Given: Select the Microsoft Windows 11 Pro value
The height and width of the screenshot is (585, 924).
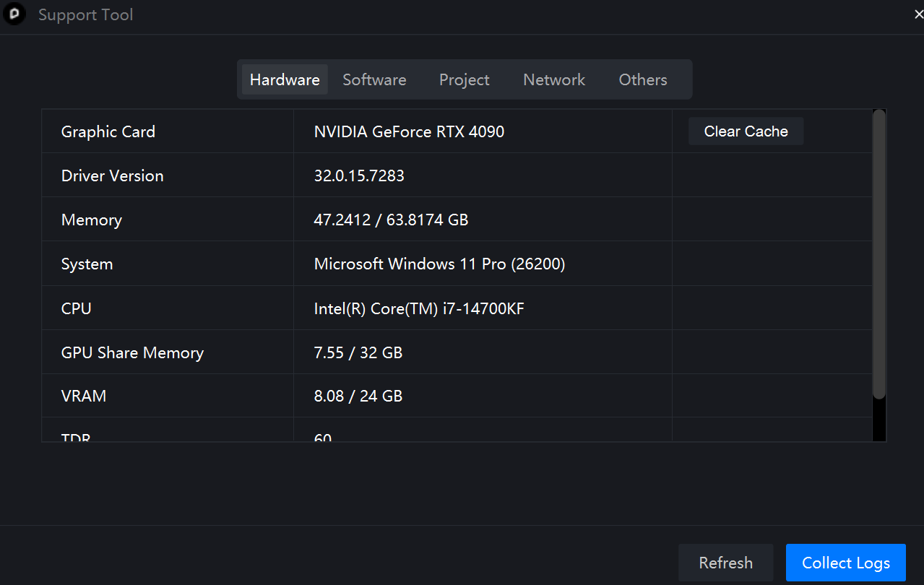Looking at the screenshot, I should [439, 264].
